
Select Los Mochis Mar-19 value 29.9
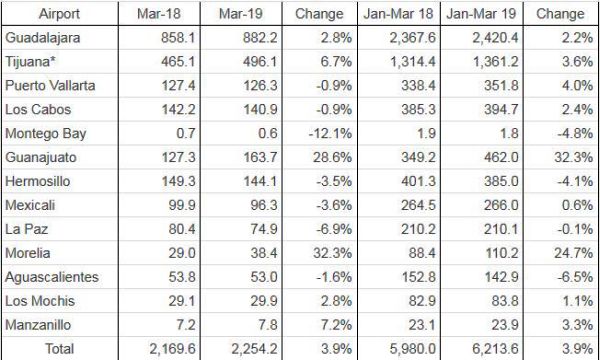263,301
